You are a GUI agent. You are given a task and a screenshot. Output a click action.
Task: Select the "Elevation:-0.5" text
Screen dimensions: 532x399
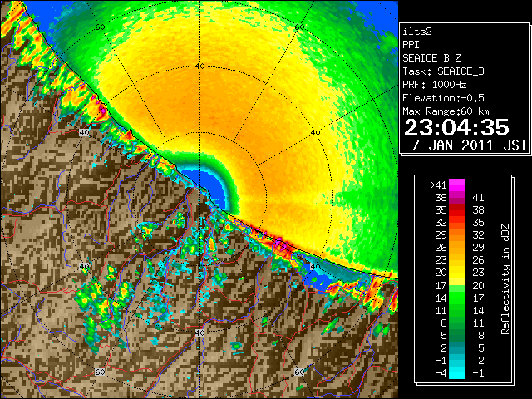click(x=443, y=98)
